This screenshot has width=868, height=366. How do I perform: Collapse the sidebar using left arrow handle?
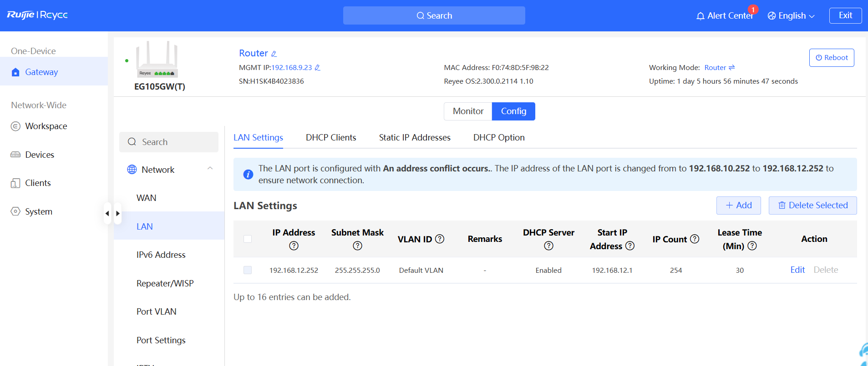107,213
